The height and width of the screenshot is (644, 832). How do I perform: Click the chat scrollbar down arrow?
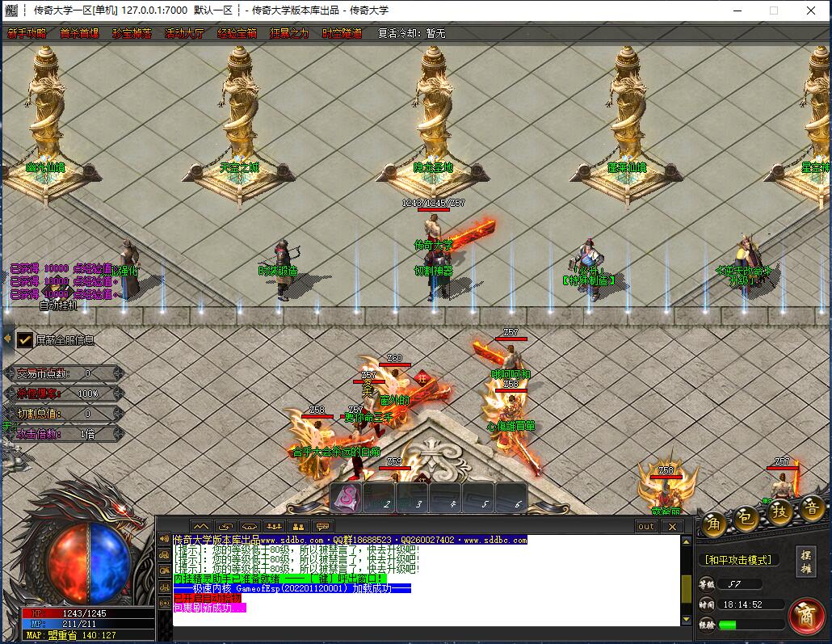tap(686, 620)
